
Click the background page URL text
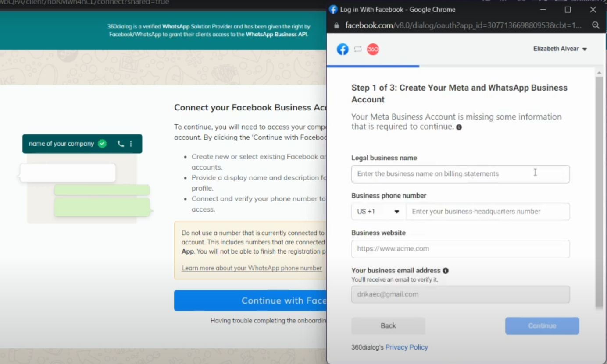tap(84, 2)
